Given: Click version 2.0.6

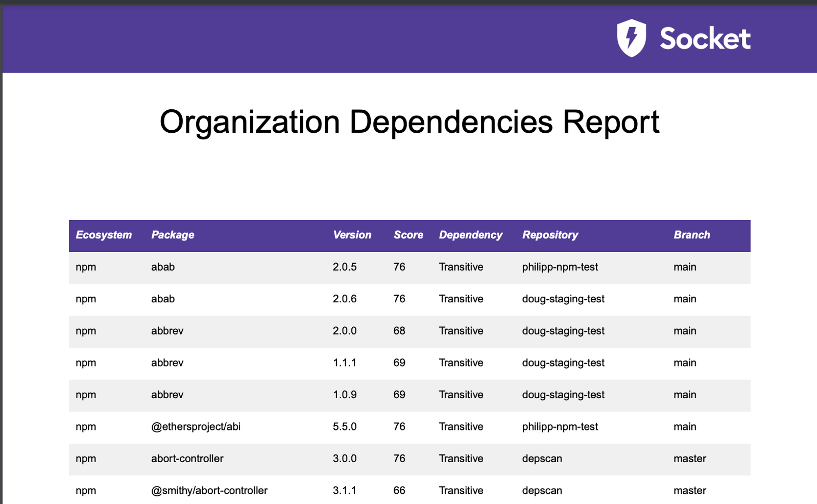Looking at the screenshot, I should click(x=345, y=299).
